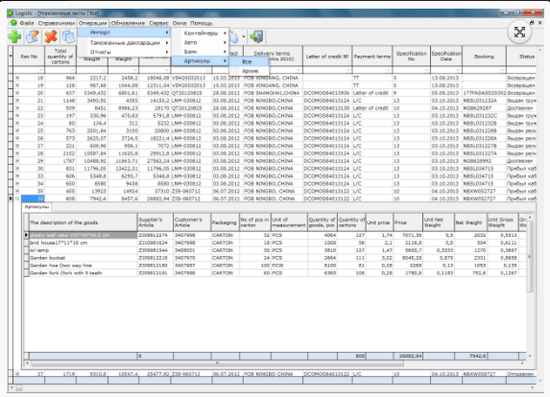Click the Unit price column header
This screenshot has height=397, width=550.
tap(379, 222)
